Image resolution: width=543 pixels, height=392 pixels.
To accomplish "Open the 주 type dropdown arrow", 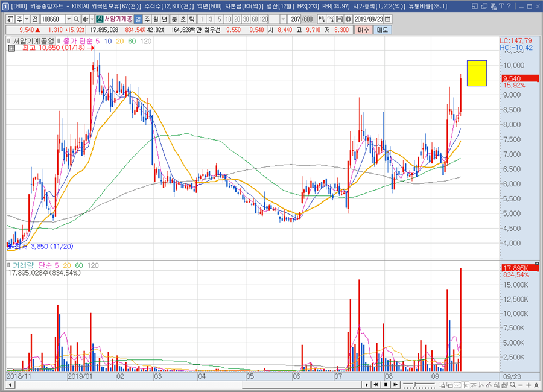I will coord(27,19).
